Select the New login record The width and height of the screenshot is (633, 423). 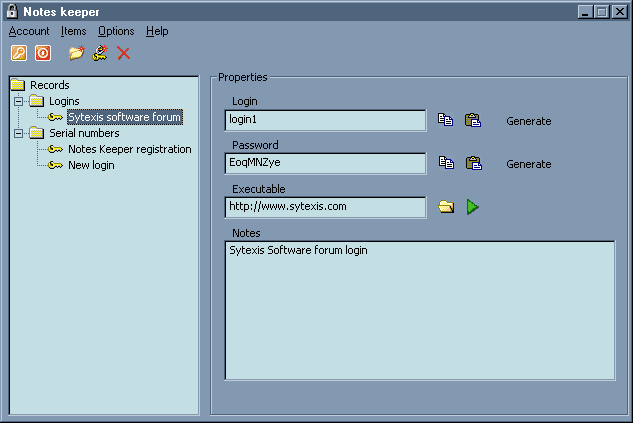[91, 165]
